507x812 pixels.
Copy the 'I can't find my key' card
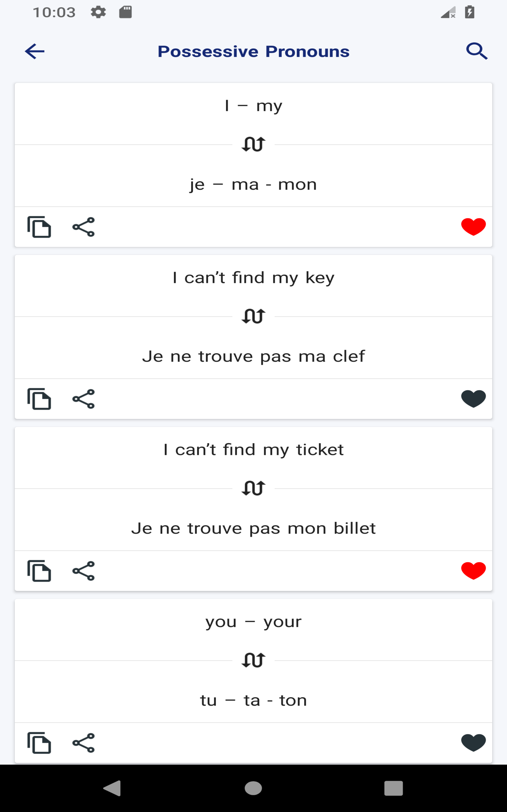(x=39, y=399)
